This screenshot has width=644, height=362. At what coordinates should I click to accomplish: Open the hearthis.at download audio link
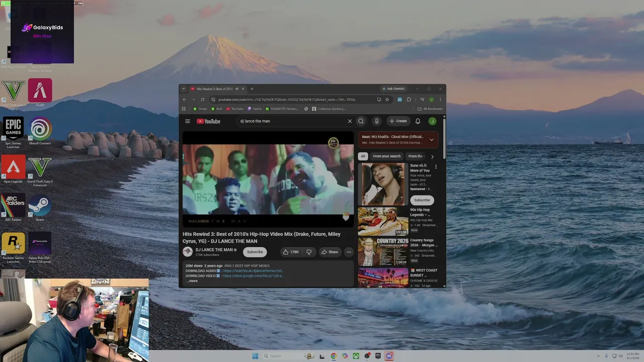point(253,271)
